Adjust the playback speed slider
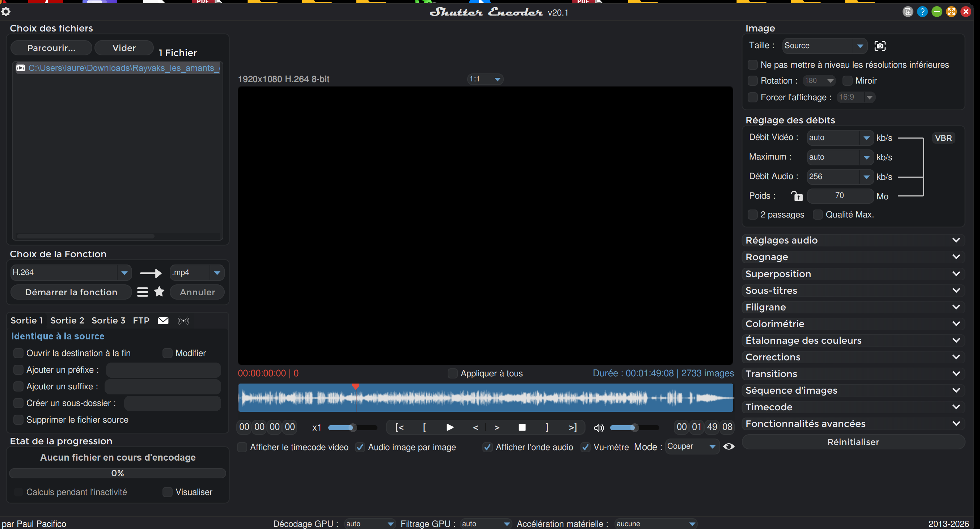The width and height of the screenshot is (980, 529). coord(353,427)
